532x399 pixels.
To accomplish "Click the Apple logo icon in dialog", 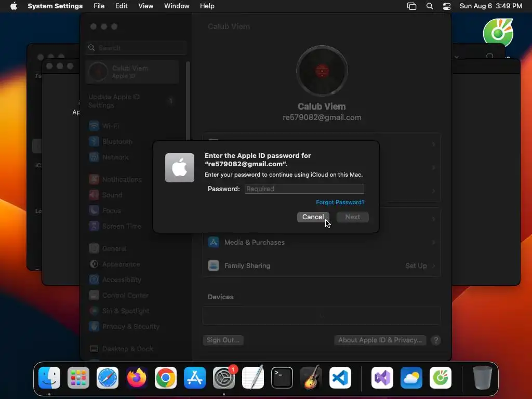I will (x=179, y=168).
